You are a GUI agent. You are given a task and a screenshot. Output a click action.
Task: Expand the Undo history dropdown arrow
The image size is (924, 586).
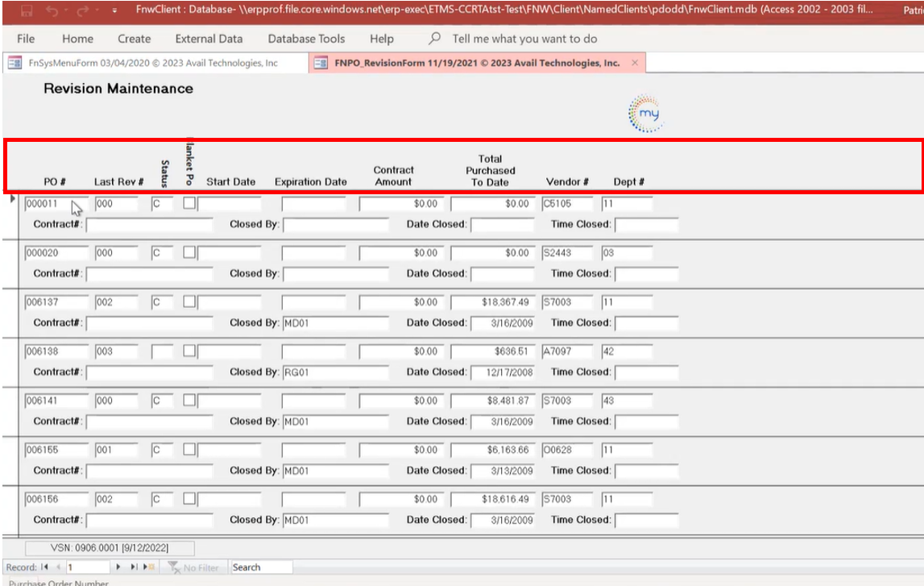(x=67, y=11)
